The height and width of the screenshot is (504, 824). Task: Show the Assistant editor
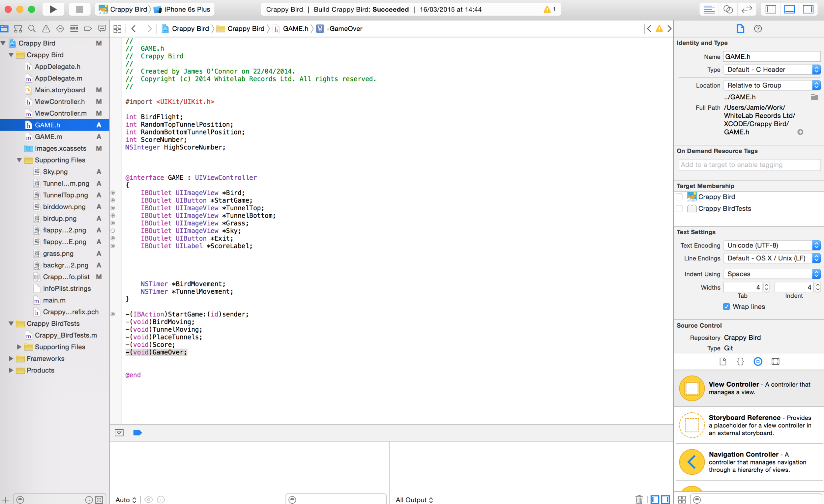(728, 9)
